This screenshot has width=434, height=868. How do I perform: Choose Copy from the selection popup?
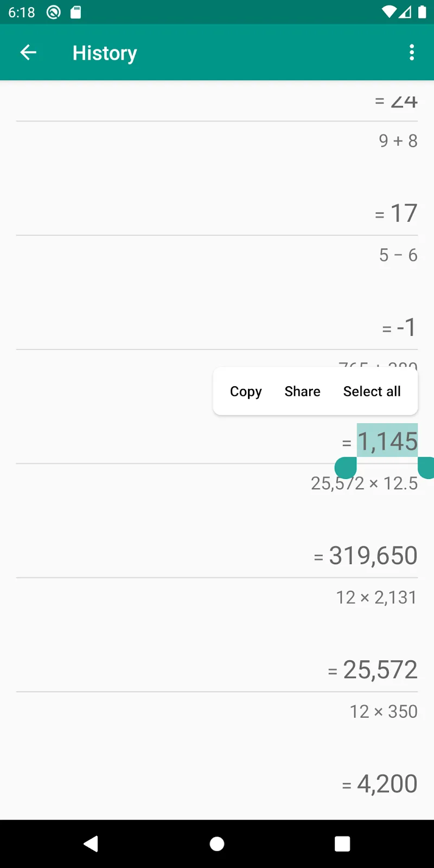(x=246, y=391)
